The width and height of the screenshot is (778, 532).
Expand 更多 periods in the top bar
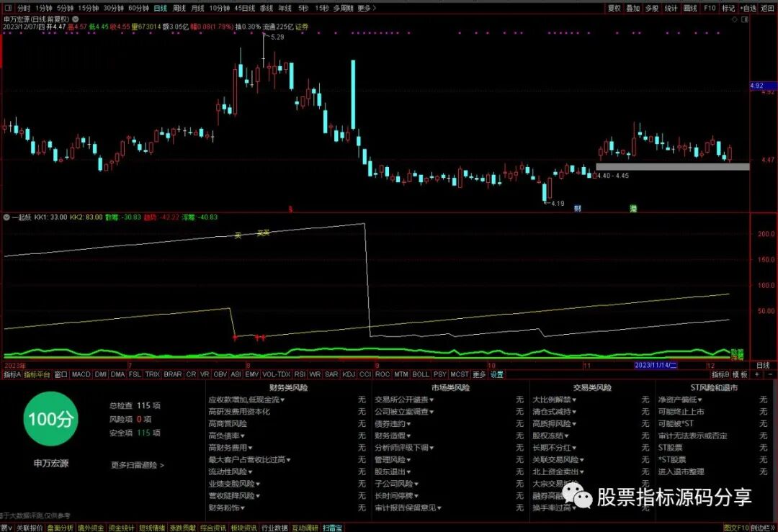point(367,8)
